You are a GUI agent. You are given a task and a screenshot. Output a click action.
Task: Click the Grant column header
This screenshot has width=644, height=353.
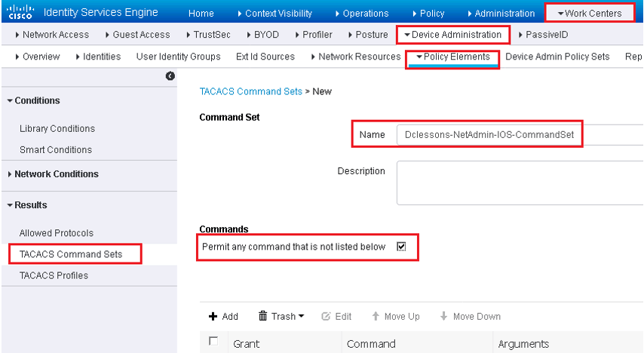[x=246, y=343]
